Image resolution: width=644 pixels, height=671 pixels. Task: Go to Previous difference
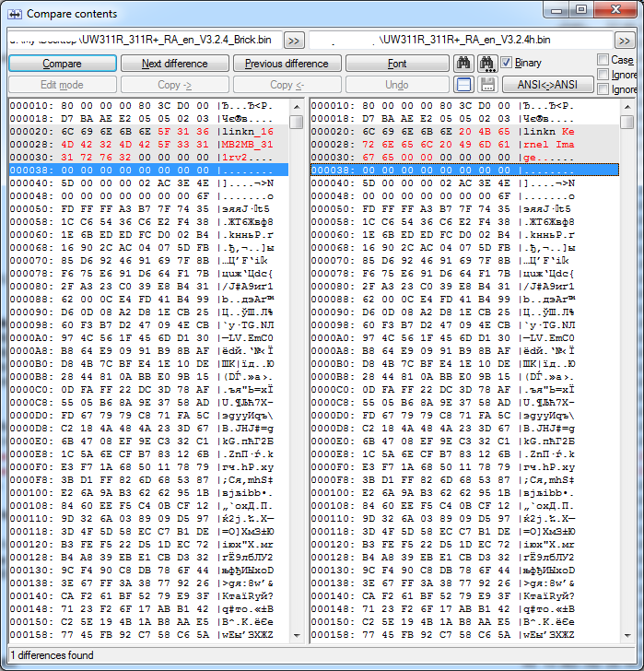click(x=287, y=64)
